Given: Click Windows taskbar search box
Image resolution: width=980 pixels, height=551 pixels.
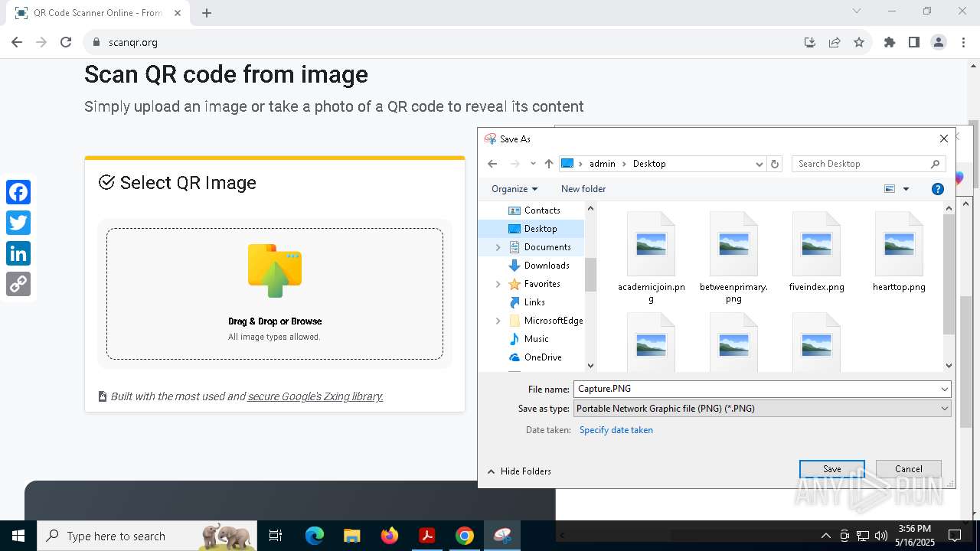Looking at the screenshot, I should pyautogui.click(x=147, y=536).
